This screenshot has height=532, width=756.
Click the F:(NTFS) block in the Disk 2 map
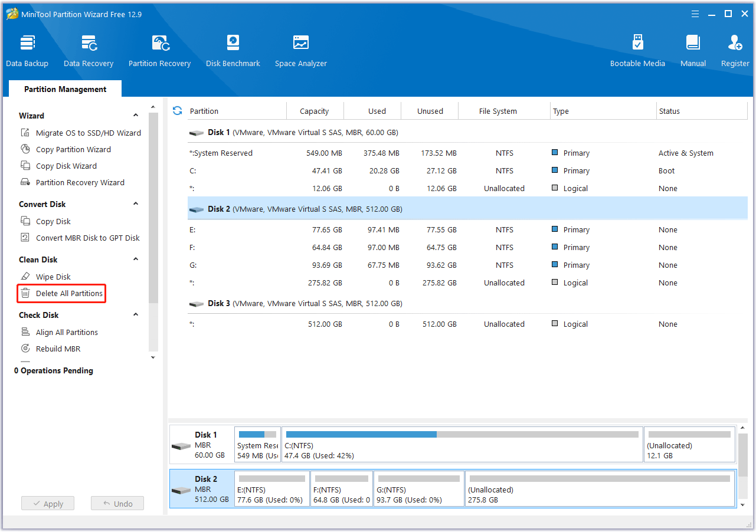[342, 489]
